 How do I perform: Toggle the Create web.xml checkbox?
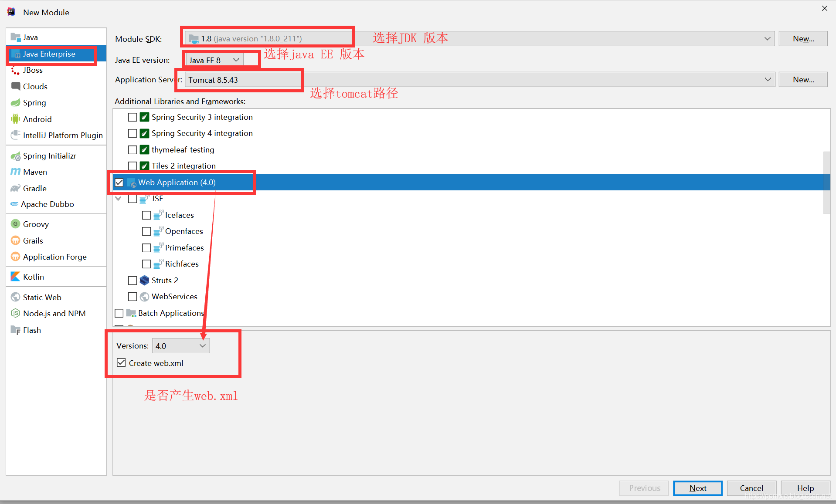[121, 363]
